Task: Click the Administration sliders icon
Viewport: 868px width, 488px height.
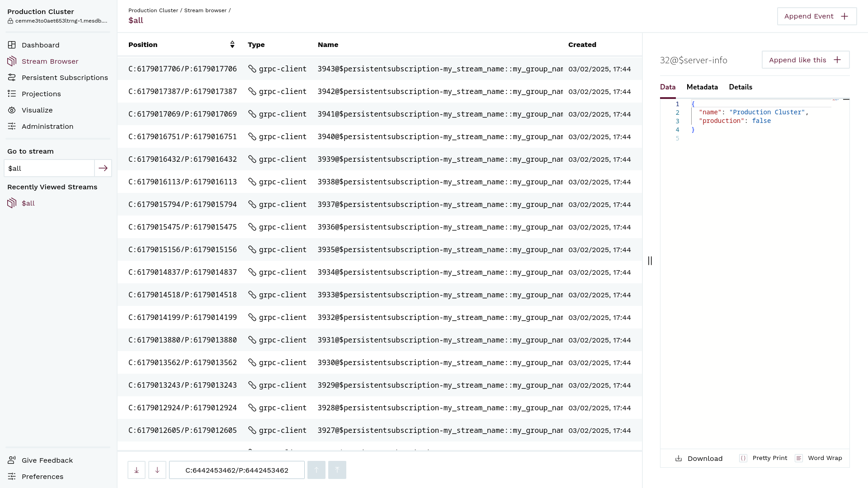Action: coord(12,127)
